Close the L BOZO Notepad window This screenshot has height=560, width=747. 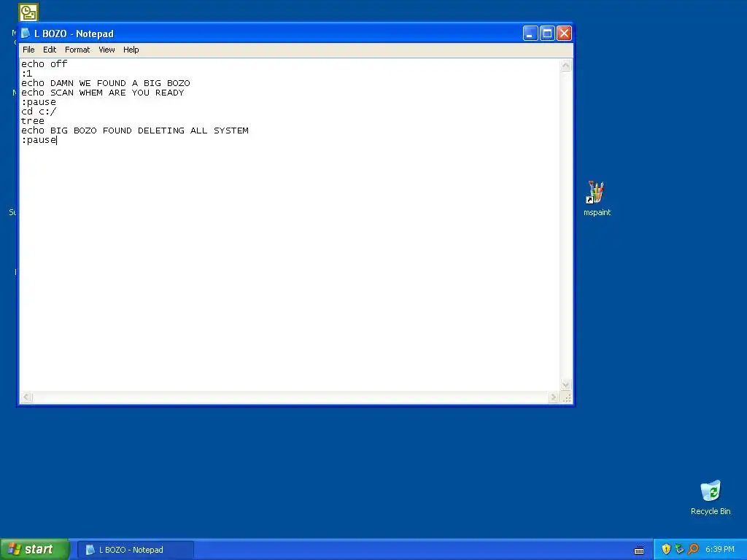click(564, 34)
